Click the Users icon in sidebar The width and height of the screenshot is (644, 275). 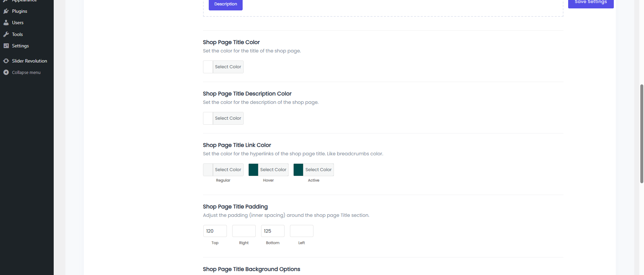coord(6,23)
